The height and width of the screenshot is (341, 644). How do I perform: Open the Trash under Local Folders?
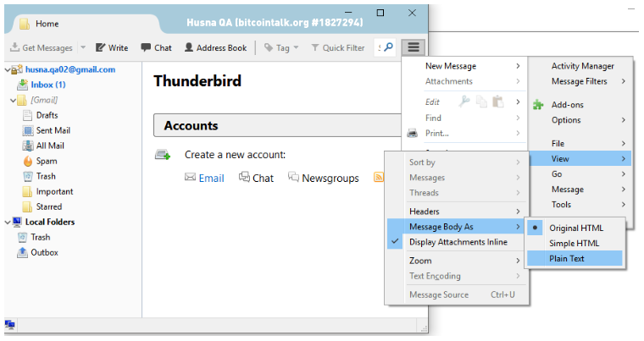(41, 237)
